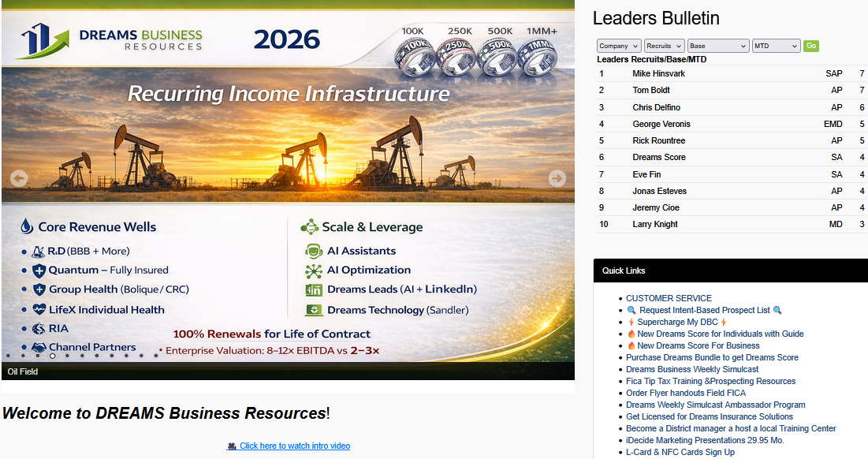Select leader Jonas Esteves
The image size is (868, 459).
coord(659,191)
